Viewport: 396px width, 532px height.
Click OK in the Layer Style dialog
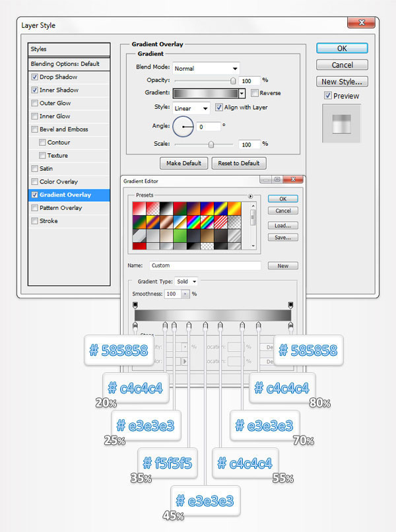[x=342, y=48]
